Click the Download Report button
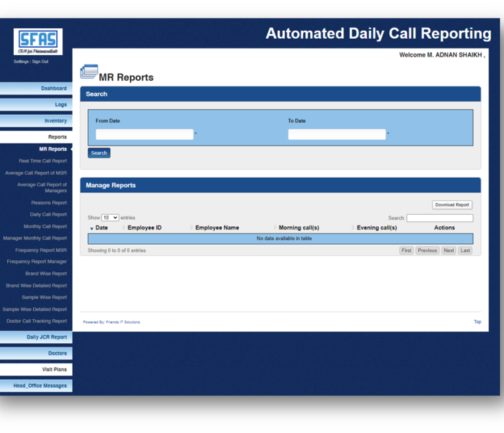 [x=452, y=205]
